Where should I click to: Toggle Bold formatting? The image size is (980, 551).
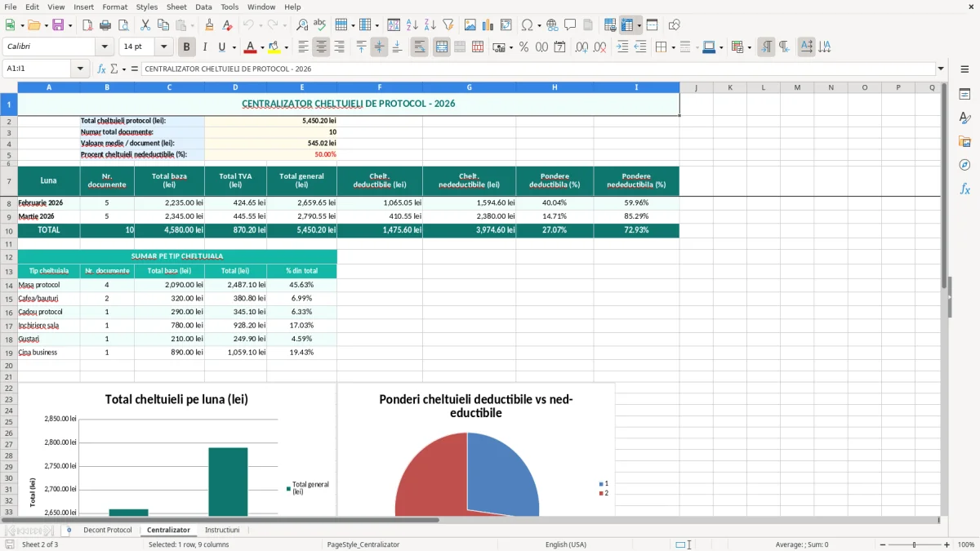187,47
